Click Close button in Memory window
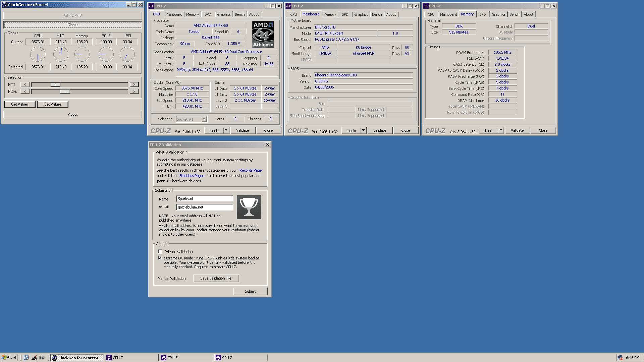The width and height of the screenshot is (644, 362). [543, 130]
